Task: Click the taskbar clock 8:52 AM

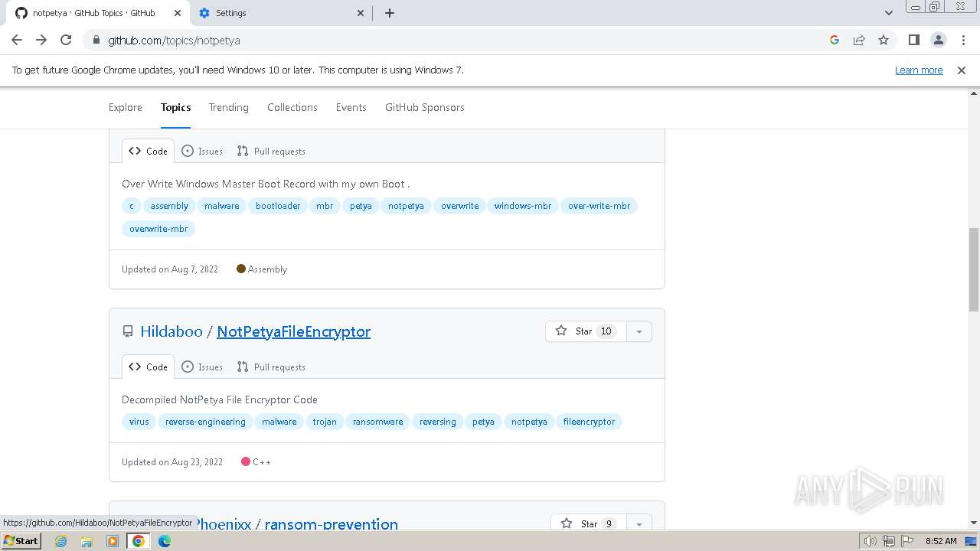Action: [x=941, y=541]
